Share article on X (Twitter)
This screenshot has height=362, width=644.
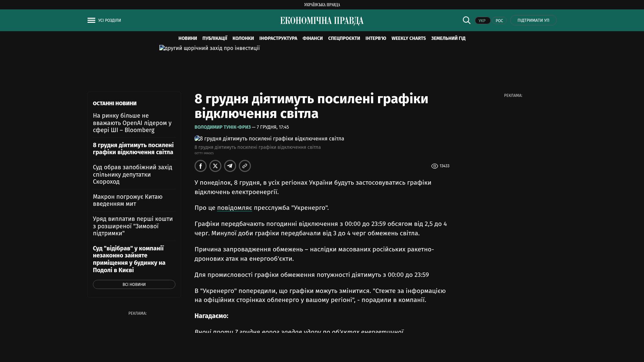[215, 166]
